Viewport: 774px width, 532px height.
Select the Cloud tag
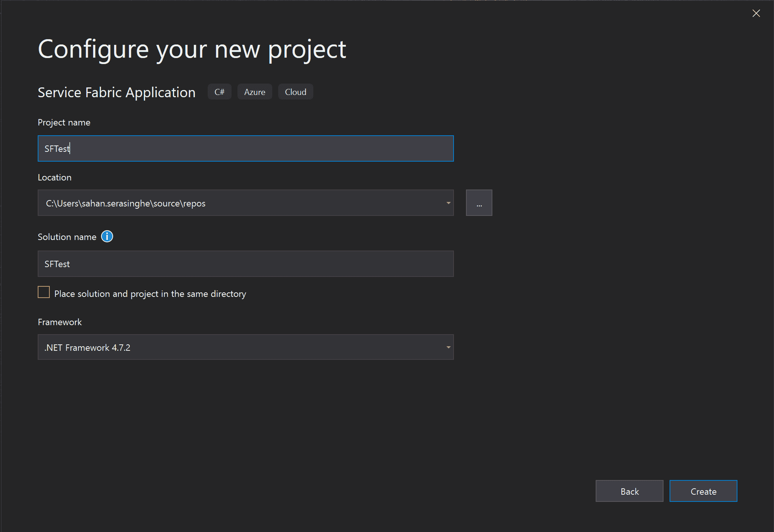(295, 92)
